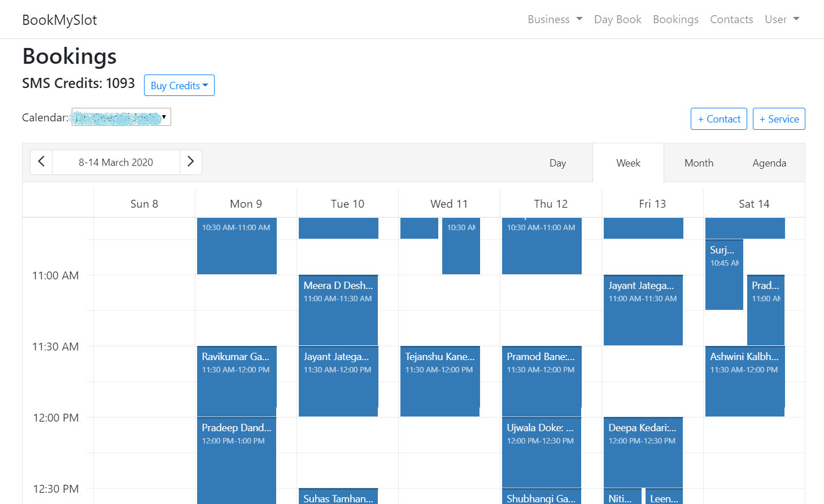Select the Week view tab
Image resolution: width=824 pixels, height=504 pixels.
pyautogui.click(x=628, y=163)
